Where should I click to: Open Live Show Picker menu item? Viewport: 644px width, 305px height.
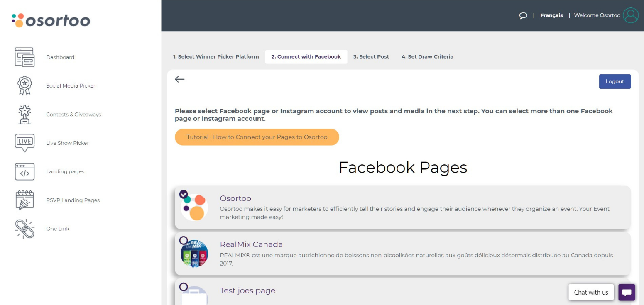tap(68, 143)
